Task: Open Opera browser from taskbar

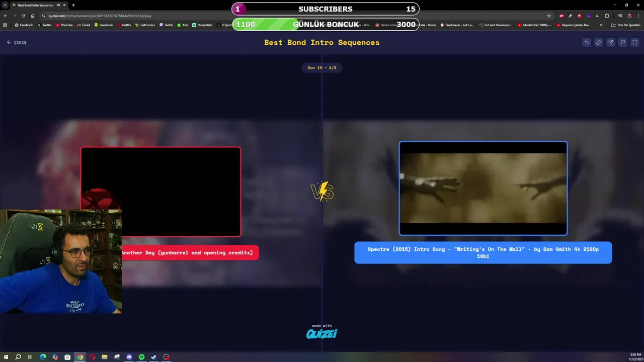Action: [92, 357]
